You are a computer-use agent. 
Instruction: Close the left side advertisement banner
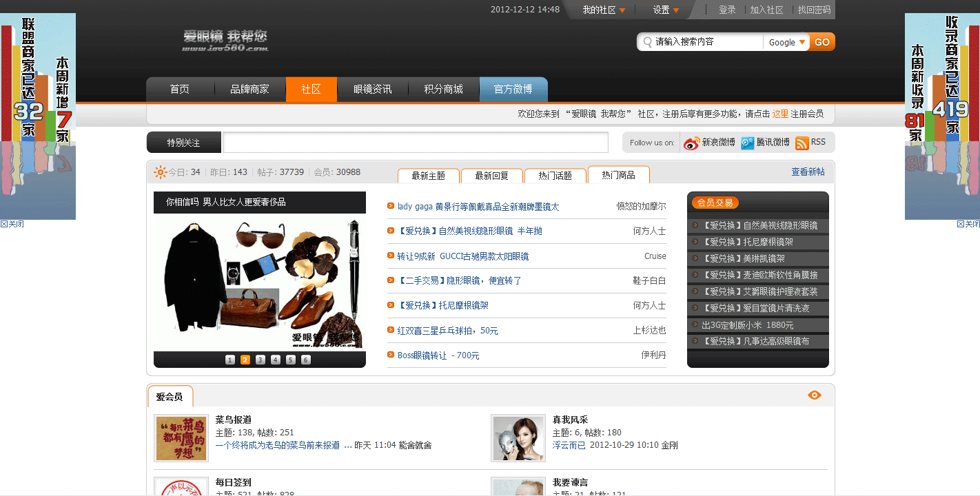[12, 224]
